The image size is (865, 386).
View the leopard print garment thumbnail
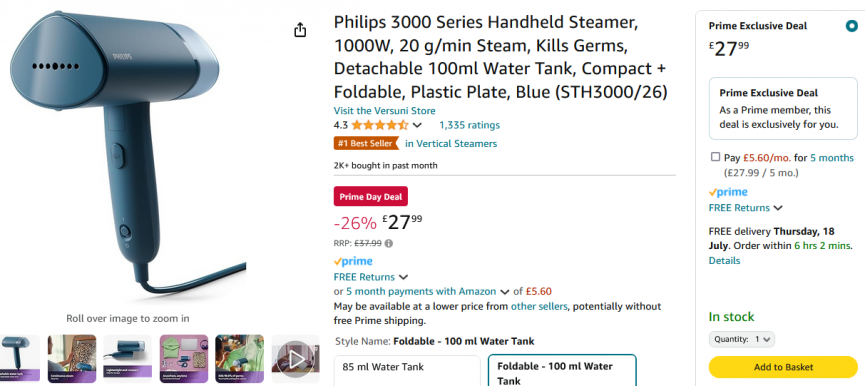click(72, 358)
